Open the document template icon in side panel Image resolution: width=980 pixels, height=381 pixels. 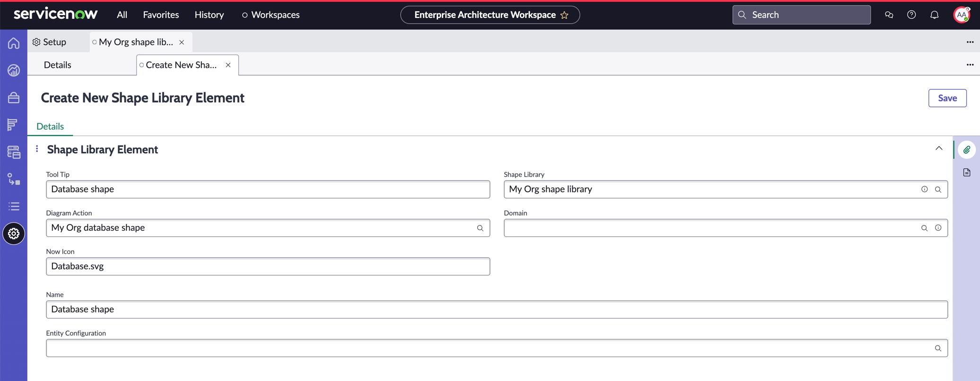coord(967,173)
